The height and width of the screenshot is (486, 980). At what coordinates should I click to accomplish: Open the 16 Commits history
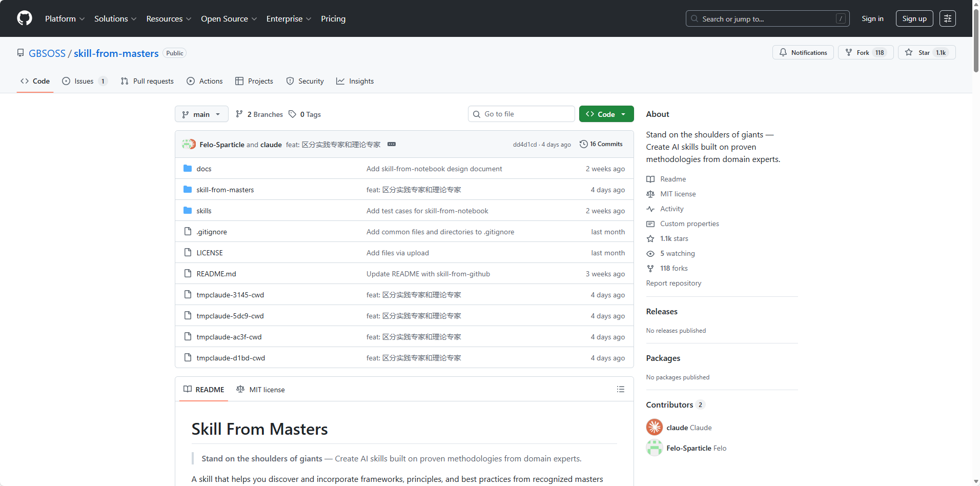[601, 145]
